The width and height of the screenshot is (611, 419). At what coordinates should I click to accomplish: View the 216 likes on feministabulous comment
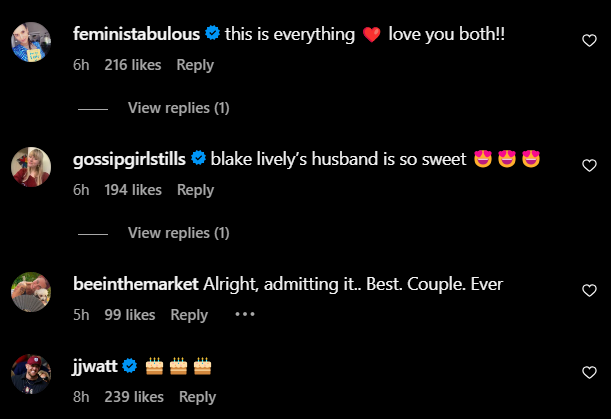133,65
